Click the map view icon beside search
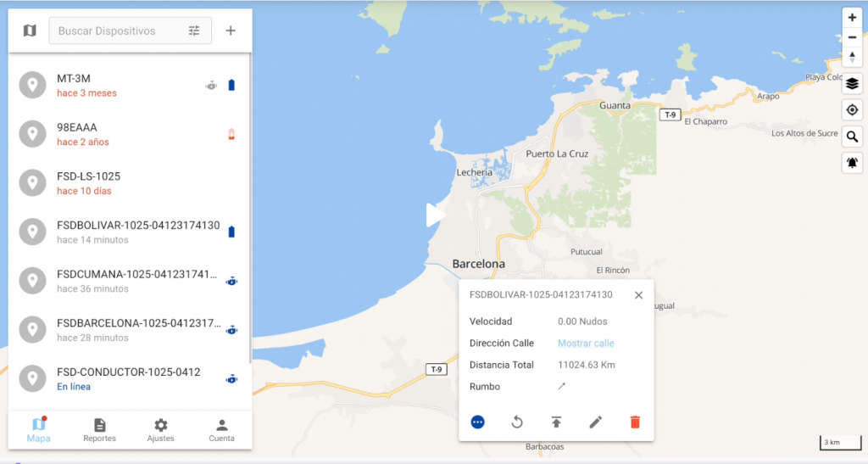 (30, 31)
